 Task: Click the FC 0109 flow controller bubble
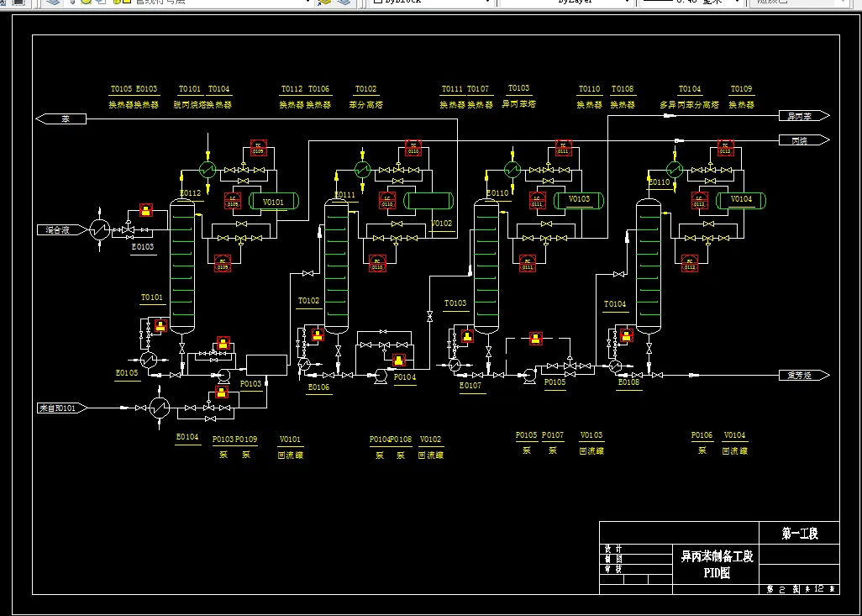(222, 263)
